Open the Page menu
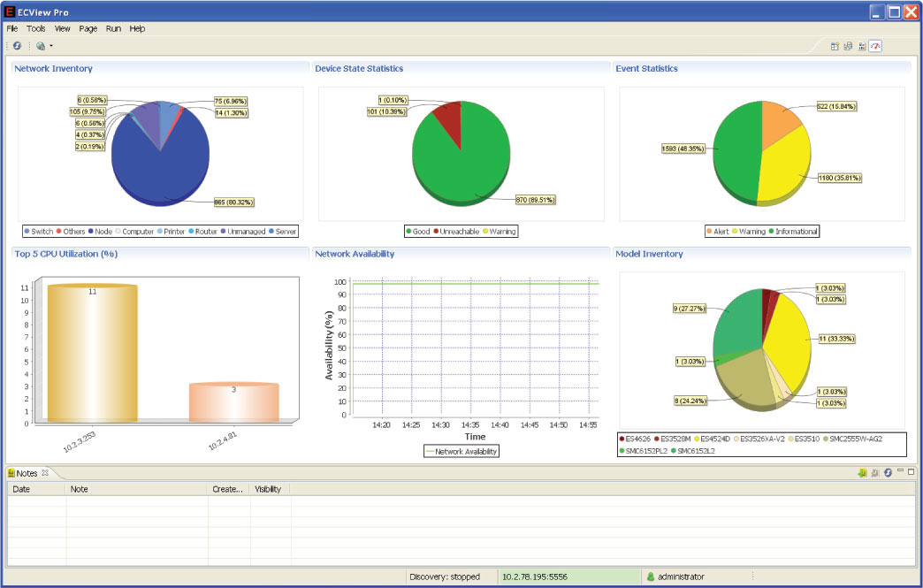 [x=88, y=28]
